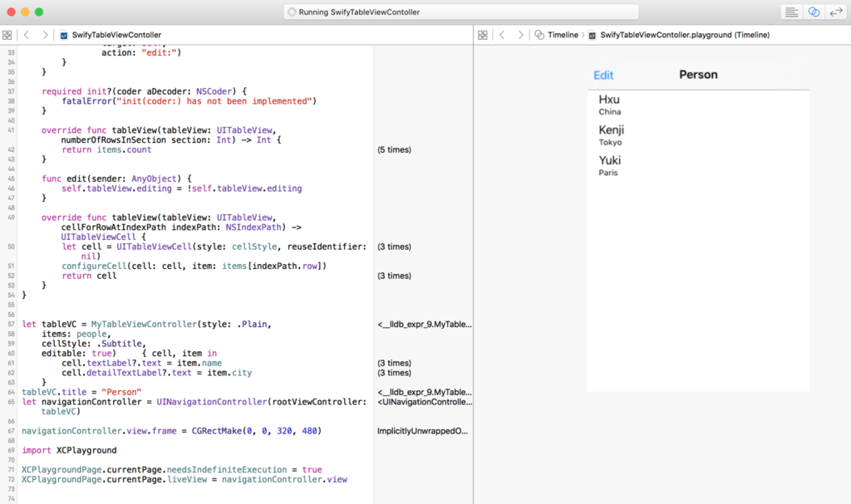Open the Timeline breadcrumb menu

[563, 35]
